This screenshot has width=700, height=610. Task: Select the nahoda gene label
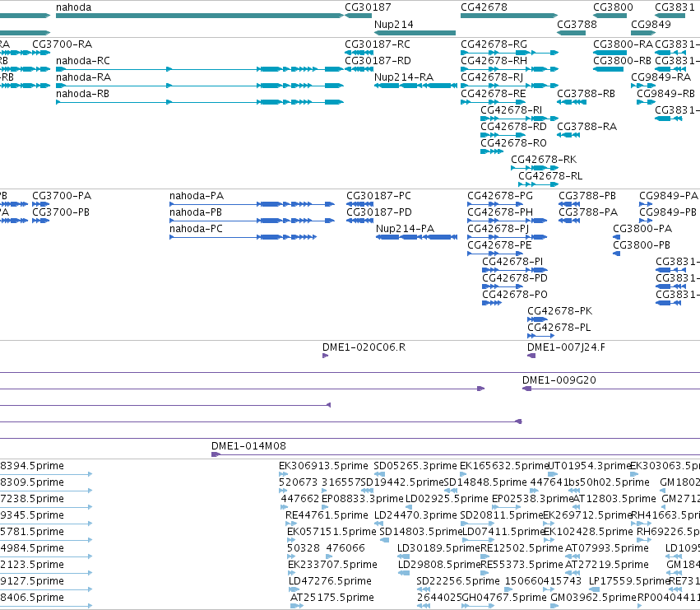74,7
